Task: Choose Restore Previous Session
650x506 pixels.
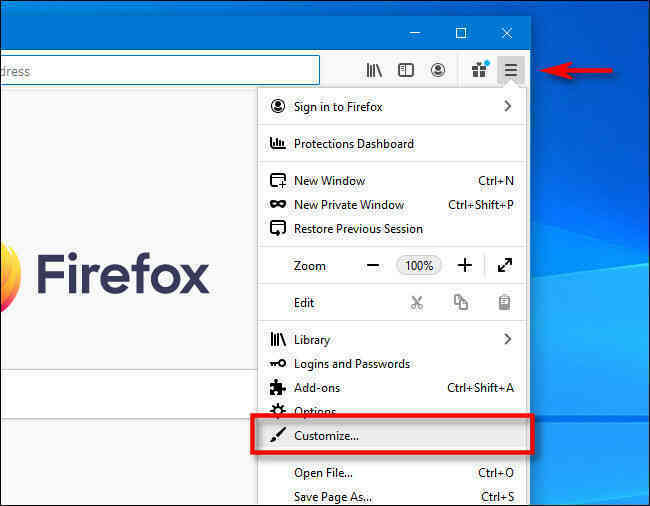Action: click(x=392, y=228)
